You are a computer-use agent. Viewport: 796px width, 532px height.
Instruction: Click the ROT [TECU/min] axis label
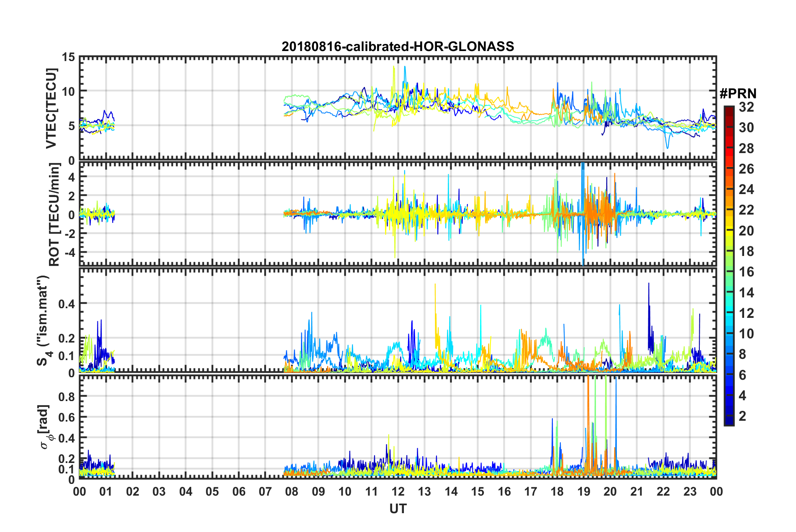click(54, 215)
